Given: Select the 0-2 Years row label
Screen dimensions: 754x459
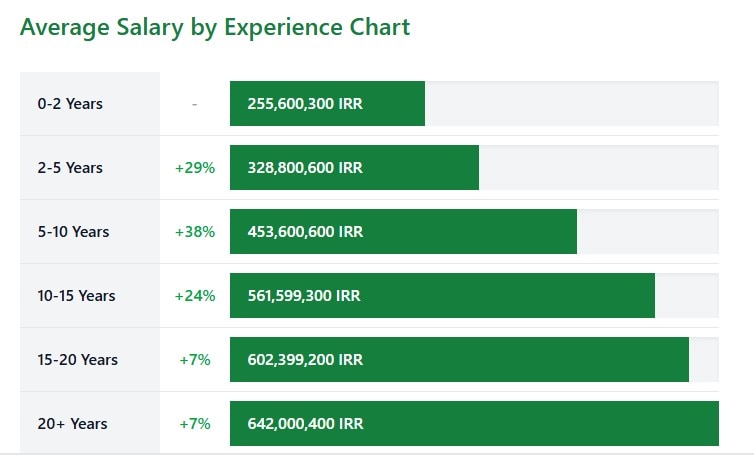Looking at the screenshot, I should coord(70,104).
